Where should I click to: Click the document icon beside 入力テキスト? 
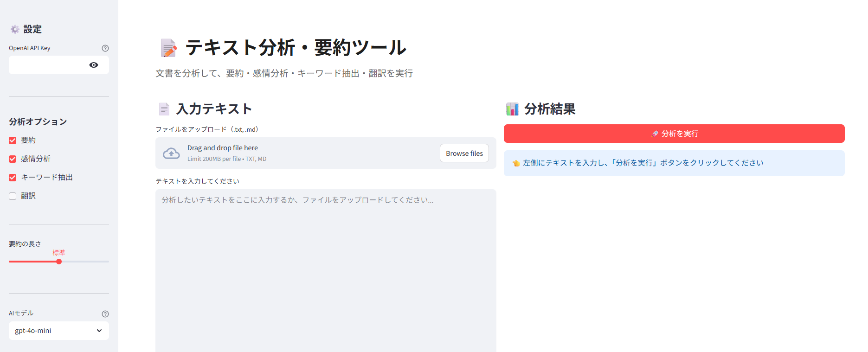(164, 109)
